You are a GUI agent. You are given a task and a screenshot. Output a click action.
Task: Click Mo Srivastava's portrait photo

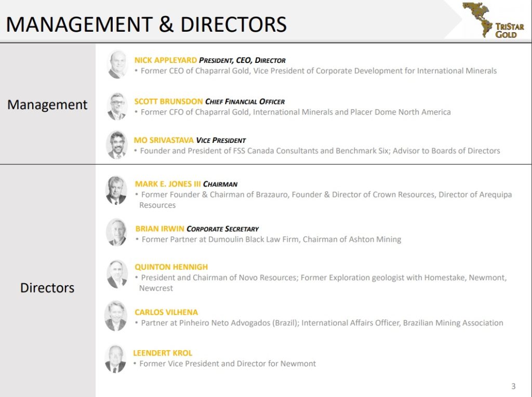pos(117,145)
